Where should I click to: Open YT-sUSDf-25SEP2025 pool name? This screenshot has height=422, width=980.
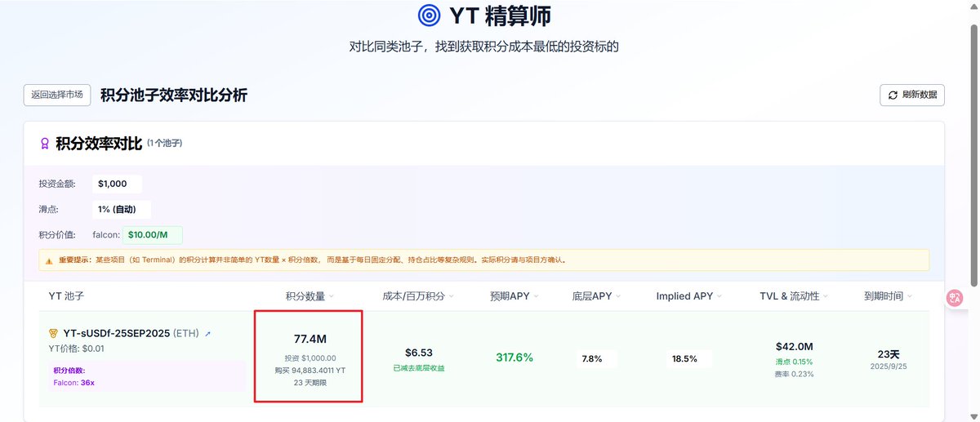[116, 334]
